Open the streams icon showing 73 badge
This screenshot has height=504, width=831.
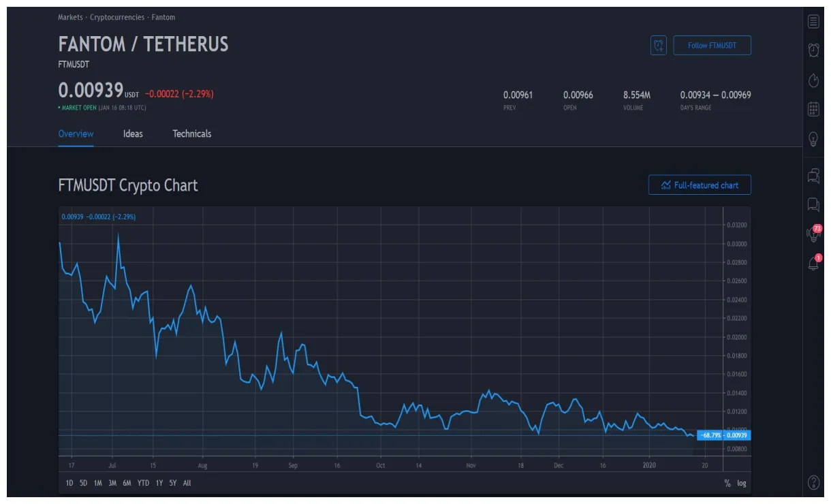[x=813, y=232]
